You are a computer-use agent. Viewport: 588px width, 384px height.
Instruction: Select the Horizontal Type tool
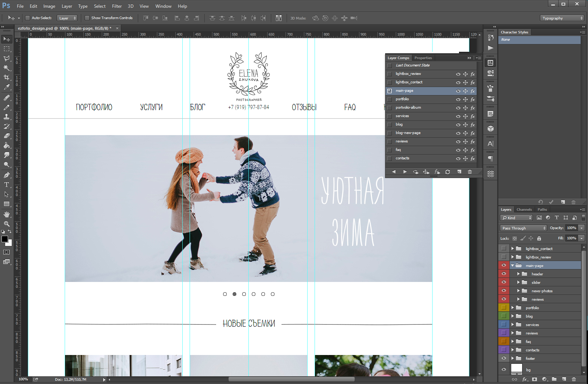click(7, 185)
